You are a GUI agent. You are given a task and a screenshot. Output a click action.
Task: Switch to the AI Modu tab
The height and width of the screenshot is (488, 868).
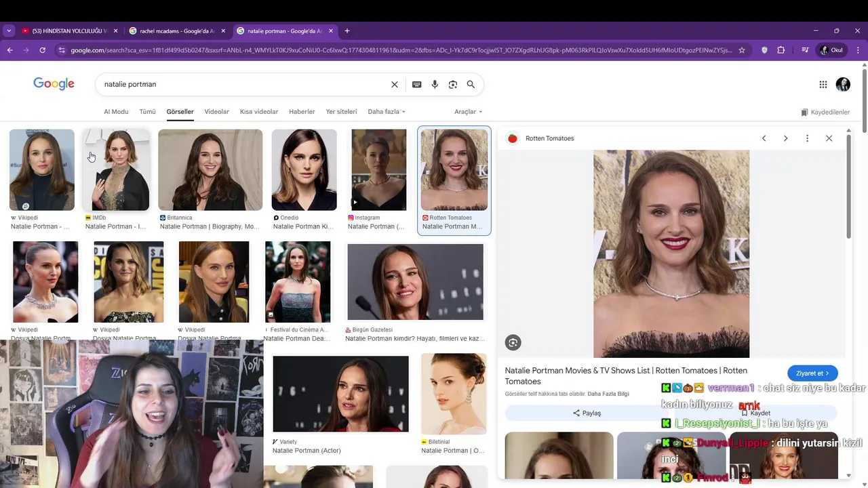[x=116, y=112]
